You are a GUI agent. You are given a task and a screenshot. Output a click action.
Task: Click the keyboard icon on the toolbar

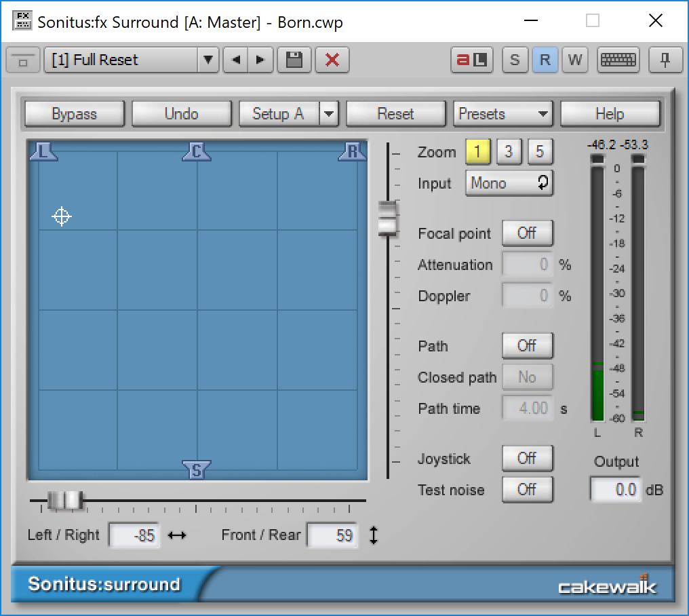(619, 60)
